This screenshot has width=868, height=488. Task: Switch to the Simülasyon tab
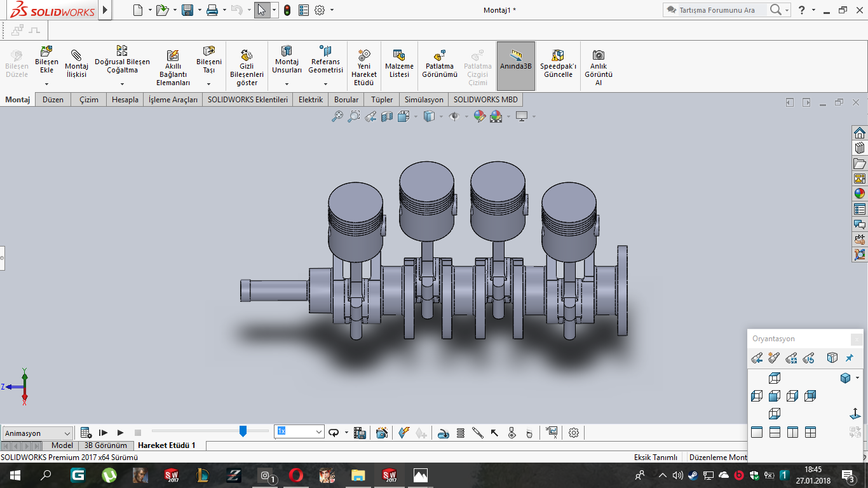pyautogui.click(x=424, y=100)
